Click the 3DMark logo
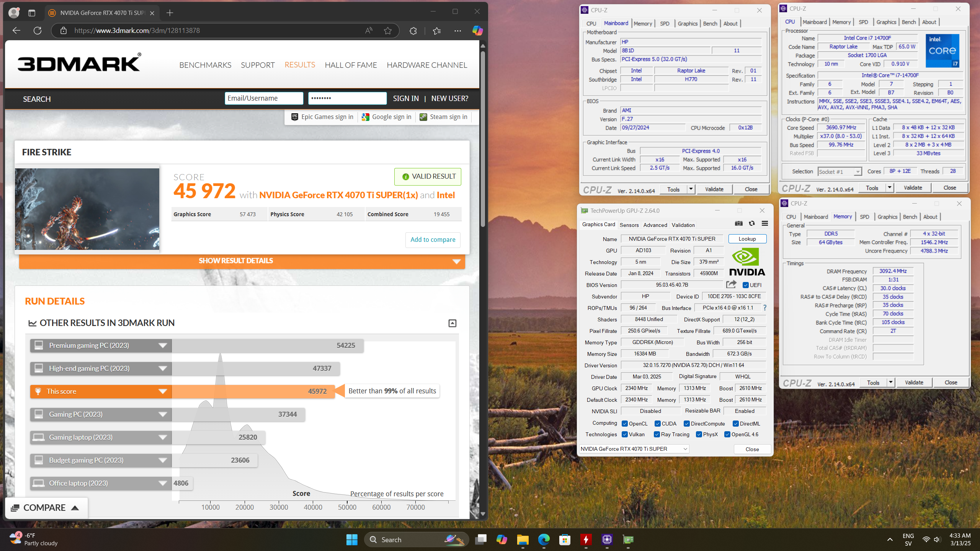Image resolution: width=980 pixels, height=551 pixels. 79,62
